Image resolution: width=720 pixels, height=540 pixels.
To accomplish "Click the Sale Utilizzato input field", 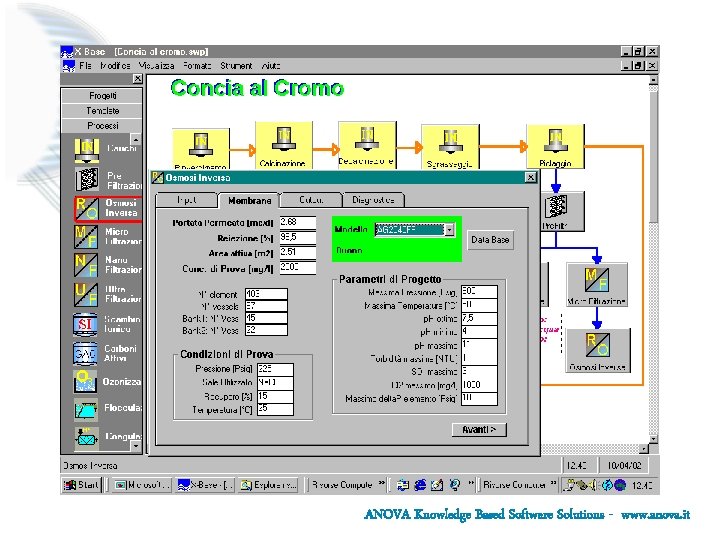I will [275, 382].
